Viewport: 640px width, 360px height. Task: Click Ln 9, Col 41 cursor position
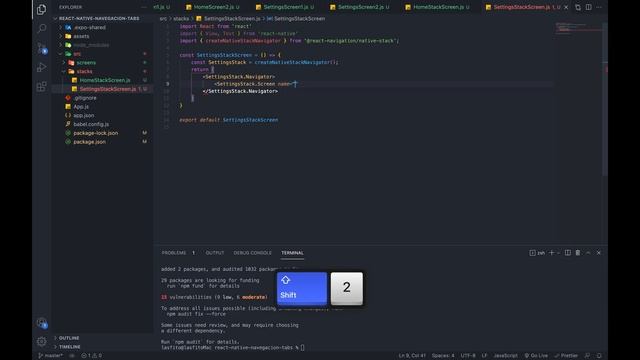[x=412, y=356]
